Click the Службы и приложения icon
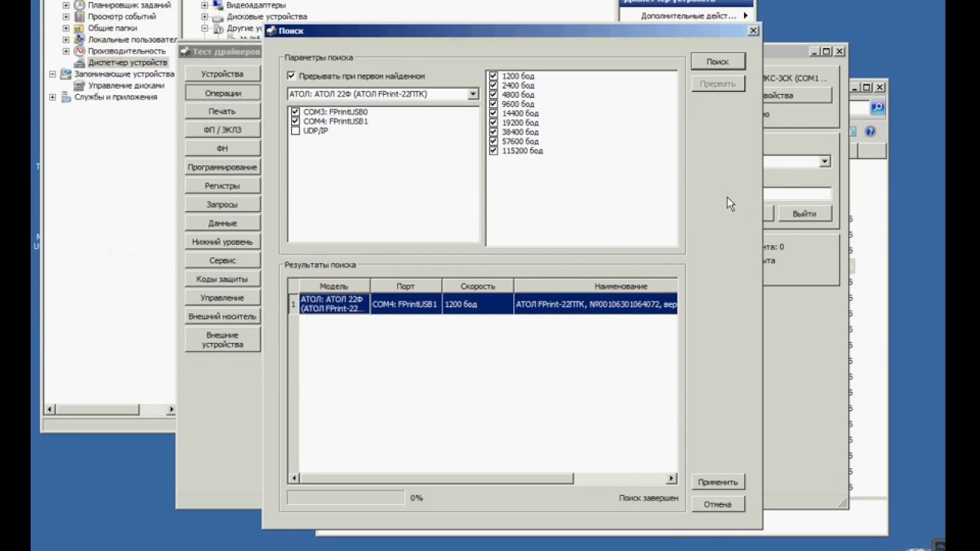Viewport: 980px width, 551px height. [x=66, y=97]
